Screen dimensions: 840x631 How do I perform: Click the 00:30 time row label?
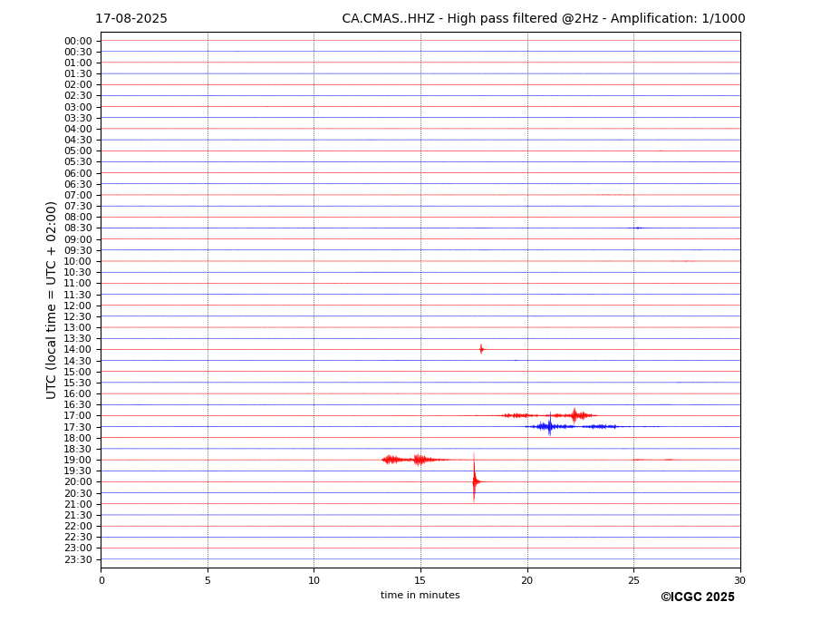click(x=78, y=52)
